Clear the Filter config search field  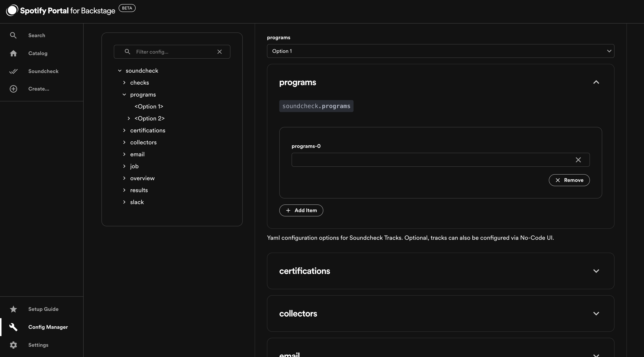(x=220, y=51)
